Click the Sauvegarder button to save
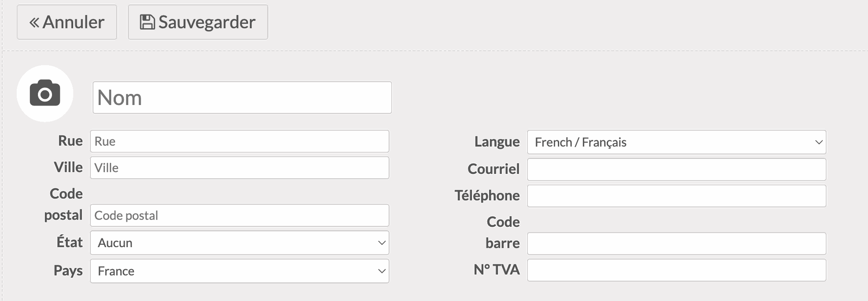The height and width of the screenshot is (301, 868). click(198, 22)
